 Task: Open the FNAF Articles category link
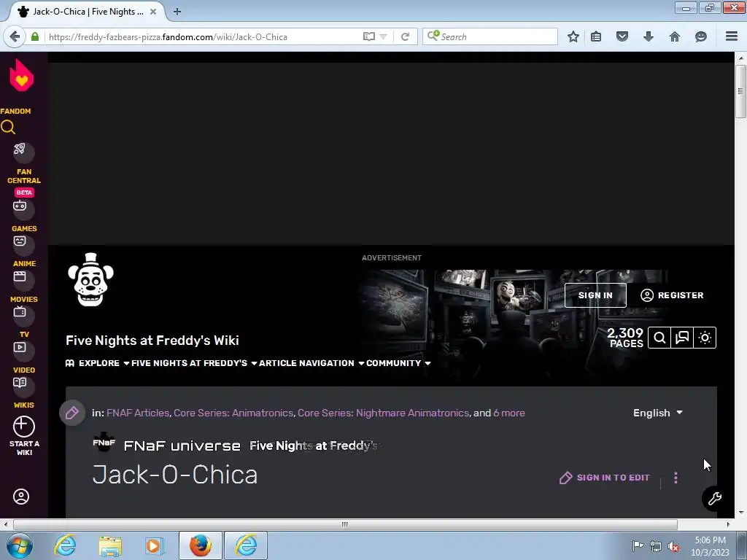click(138, 413)
